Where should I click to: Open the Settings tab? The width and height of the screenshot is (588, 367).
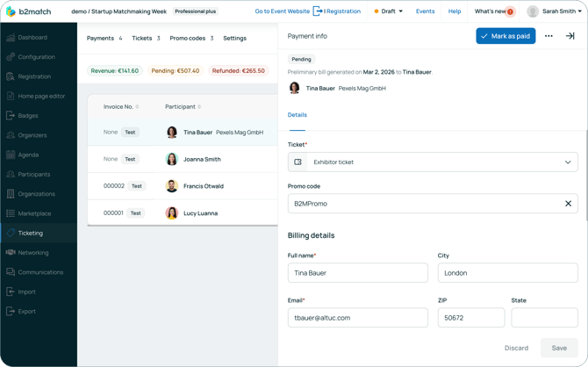pos(234,39)
